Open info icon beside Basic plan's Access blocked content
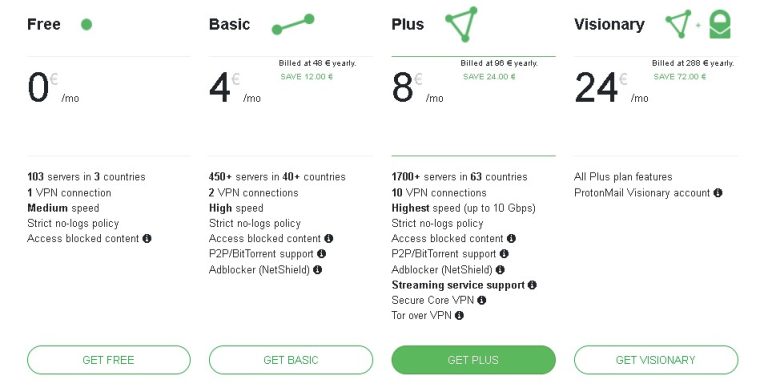 click(329, 239)
